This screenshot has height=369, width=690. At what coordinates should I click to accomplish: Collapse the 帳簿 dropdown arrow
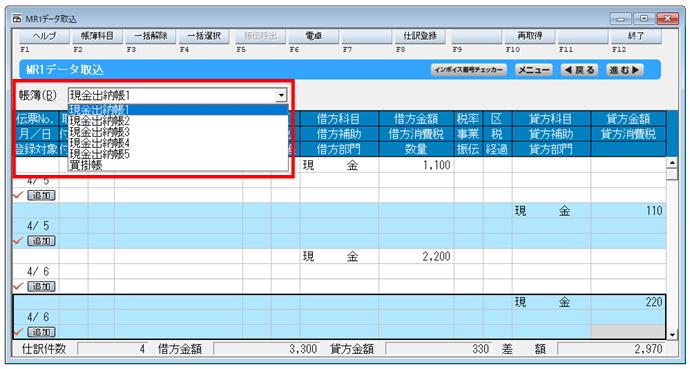tap(281, 95)
